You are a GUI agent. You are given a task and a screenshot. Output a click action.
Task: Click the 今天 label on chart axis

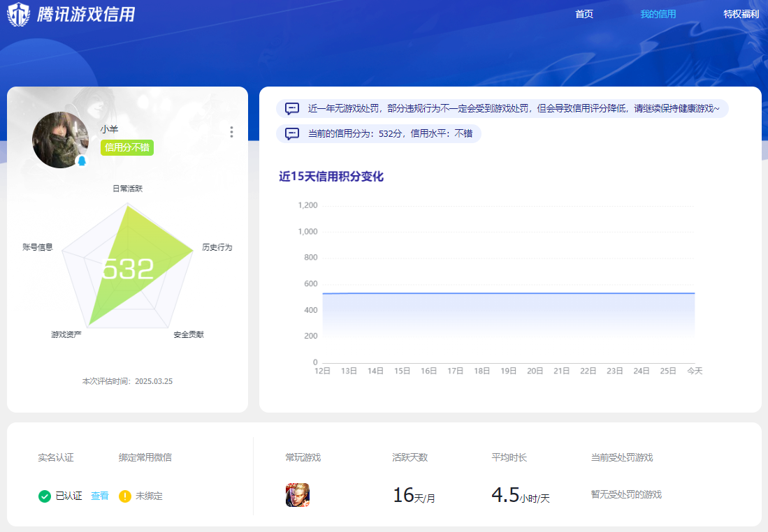(x=695, y=371)
